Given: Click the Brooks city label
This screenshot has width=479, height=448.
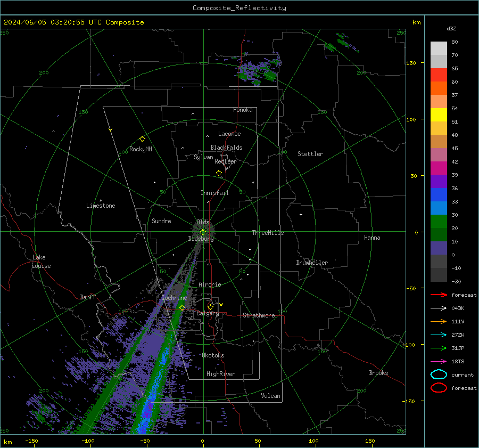Looking at the screenshot, I should pyautogui.click(x=378, y=373).
